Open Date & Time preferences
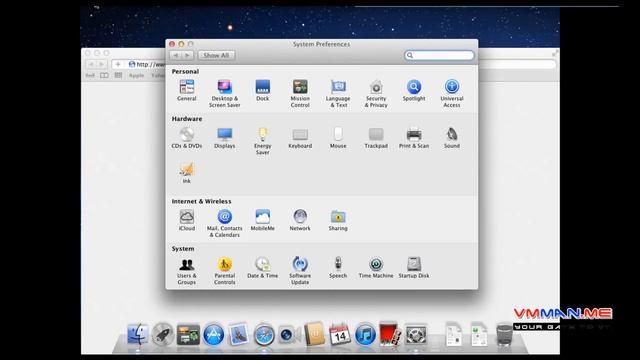This screenshot has width=640, height=360. [x=262, y=268]
